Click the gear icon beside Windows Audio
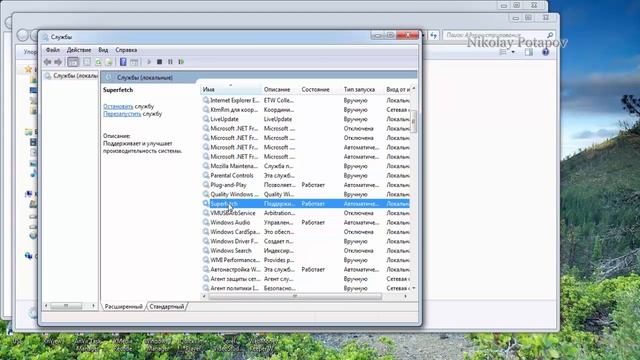The height and width of the screenshot is (360, 640). click(x=206, y=222)
